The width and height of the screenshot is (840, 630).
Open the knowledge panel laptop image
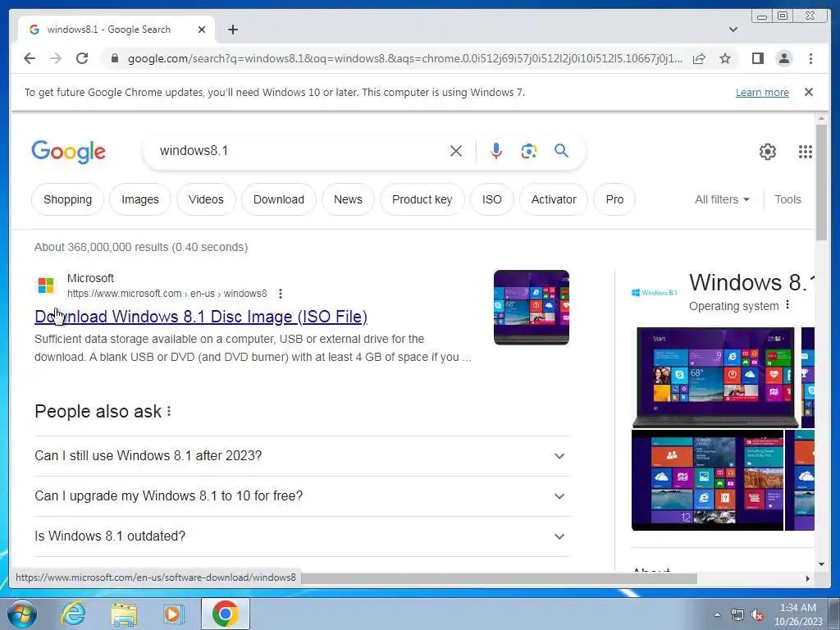[715, 377]
